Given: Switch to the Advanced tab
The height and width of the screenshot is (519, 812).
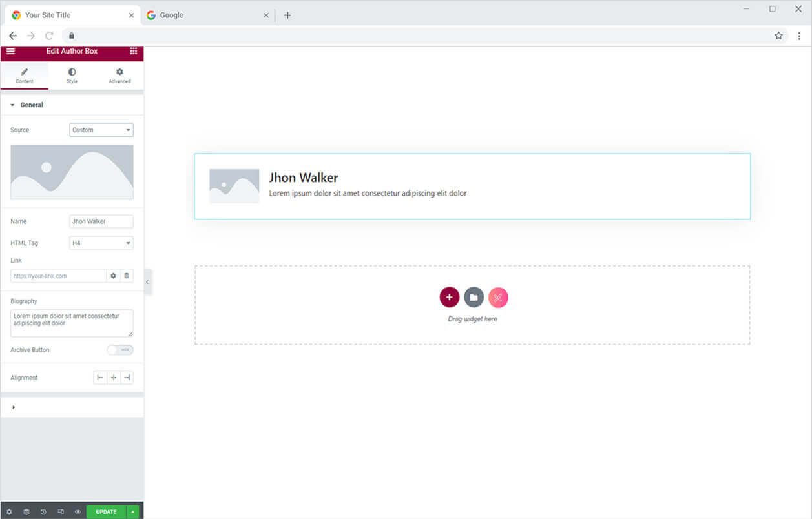Looking at the screenshot, I should click(x=120, y=76).
